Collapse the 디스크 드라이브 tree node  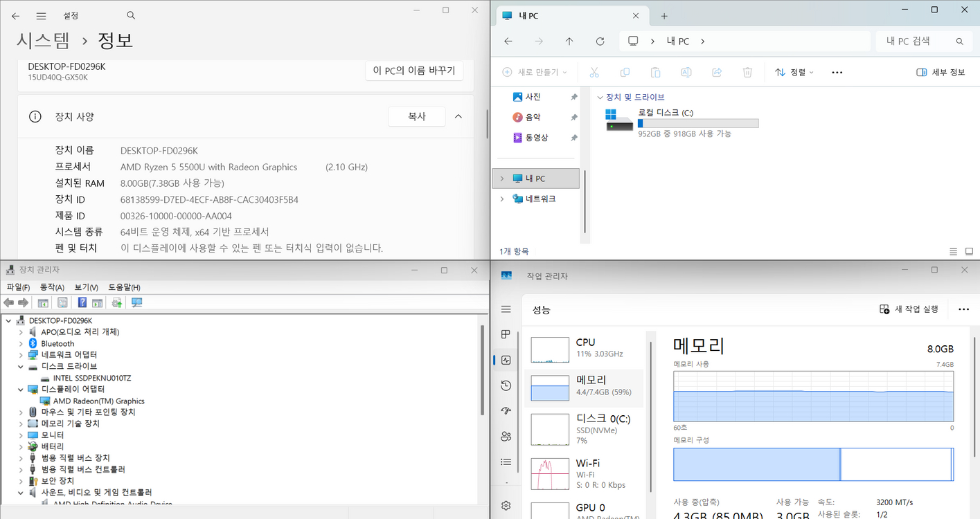(20, 366)
